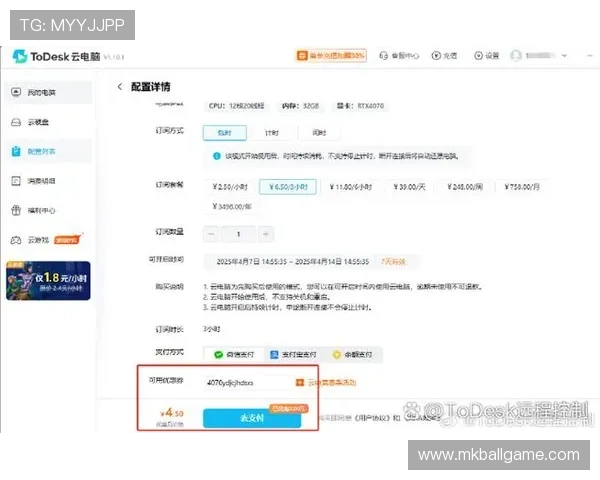Expand the account dropdown arrow
Viewport: 600px width, 480px height.
pos(564,56)
